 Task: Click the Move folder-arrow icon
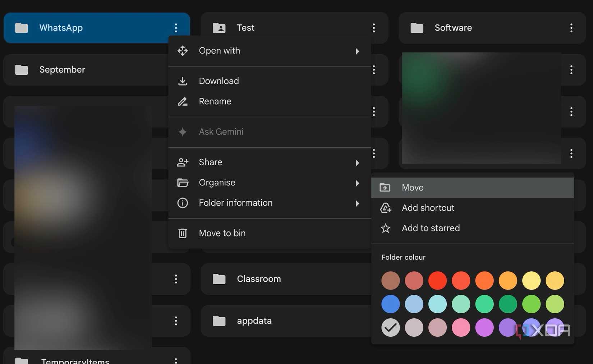pos(385,188)
